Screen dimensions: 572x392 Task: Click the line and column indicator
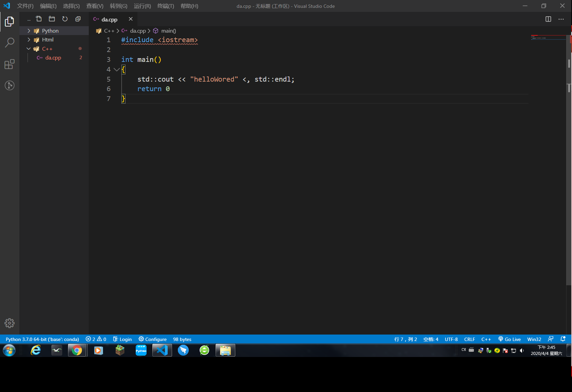point(405,339)
